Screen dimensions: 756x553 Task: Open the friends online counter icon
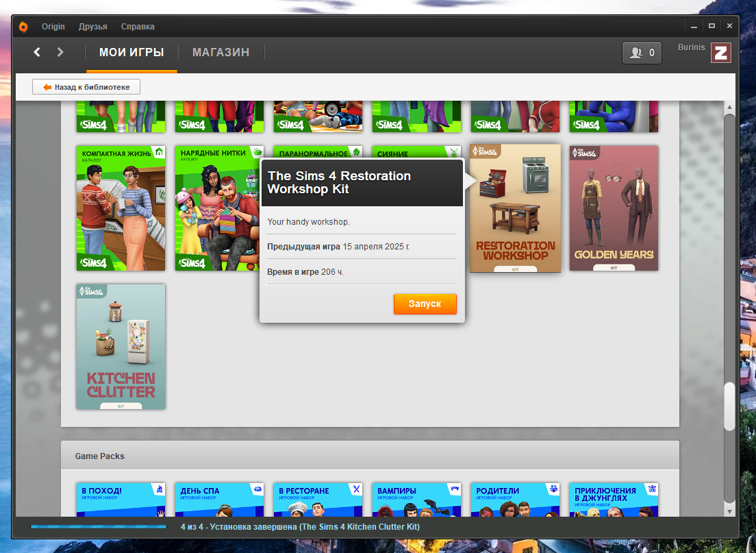(642, 53)
